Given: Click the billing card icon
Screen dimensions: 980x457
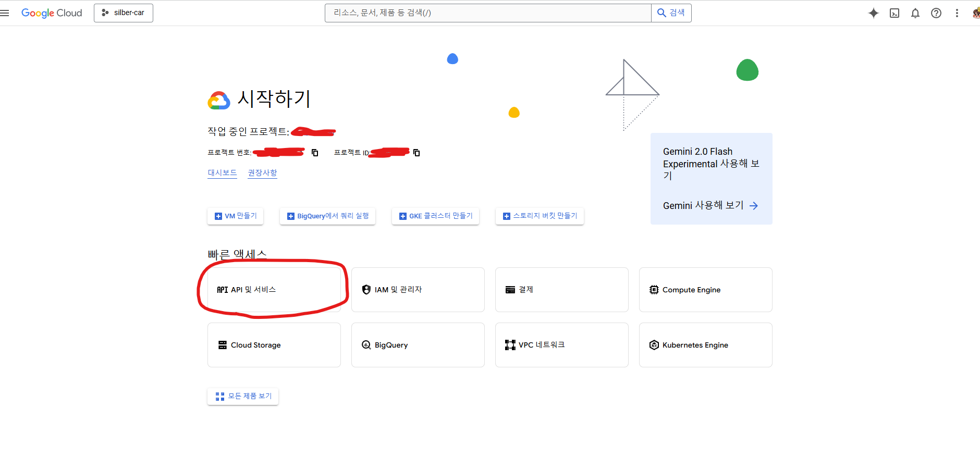Looking at the screenshot, I should (x=510, y=290).
